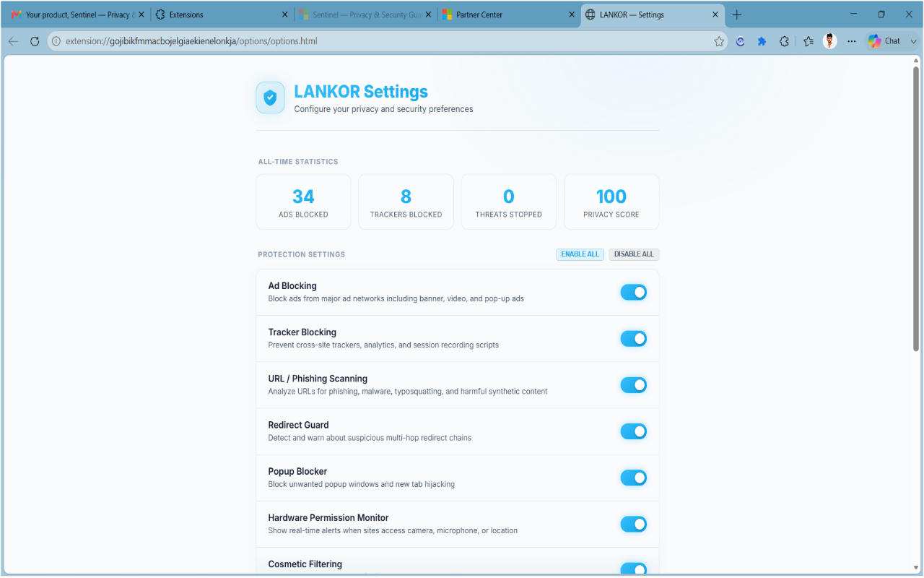Click the "Ad Blocking" setting title
The image size is (924, 578).
click(x=292, y=286)
